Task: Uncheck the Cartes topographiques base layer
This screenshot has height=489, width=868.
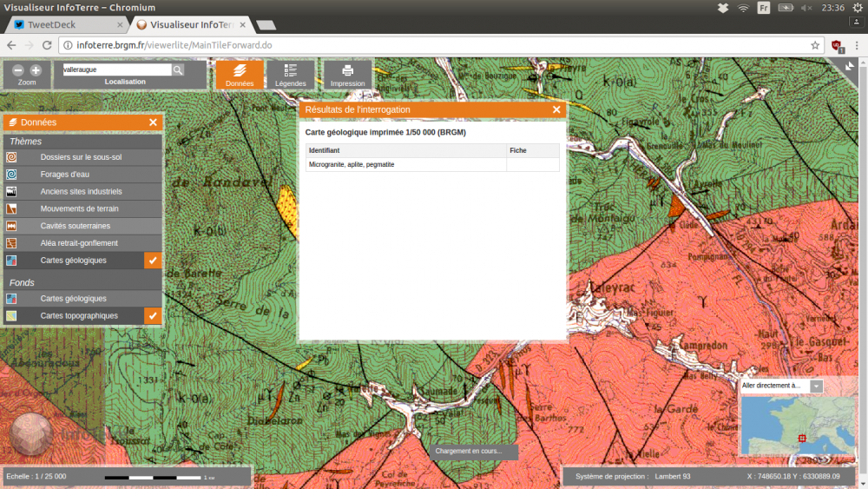Action: [153, 316]
